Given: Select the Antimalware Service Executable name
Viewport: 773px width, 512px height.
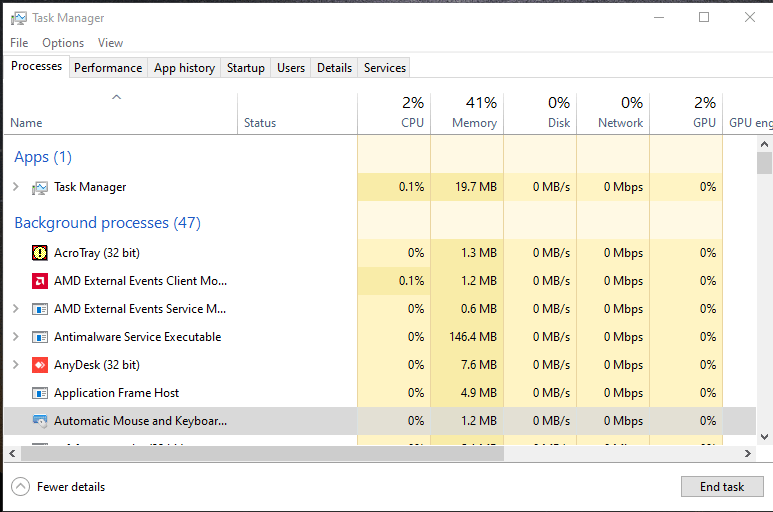Looking at the screenshot, I should pyautogui.click(x=138, y=337).
